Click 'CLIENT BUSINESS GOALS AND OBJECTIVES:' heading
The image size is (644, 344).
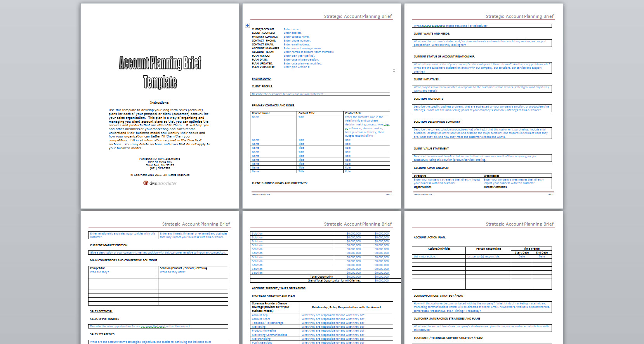coord(279,183)
